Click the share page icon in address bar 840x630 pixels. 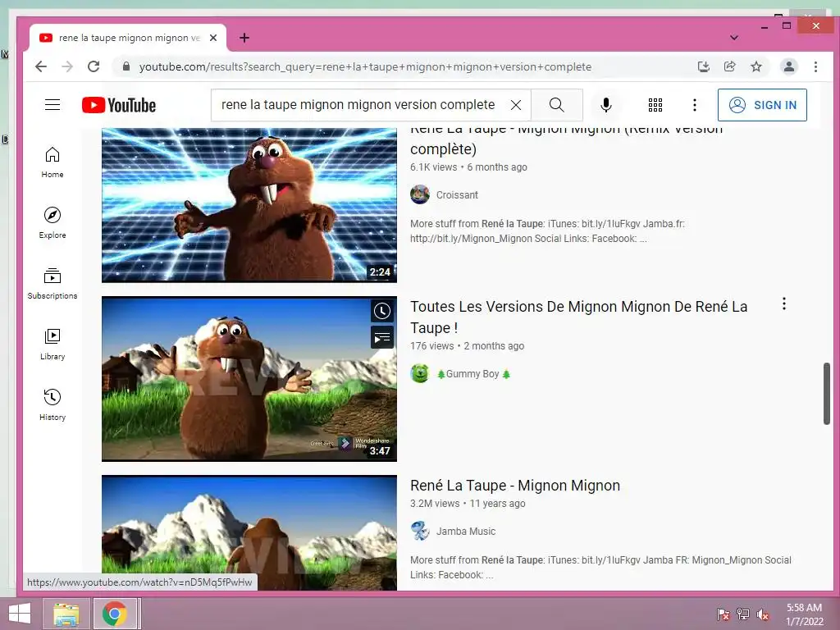[729, 66]
